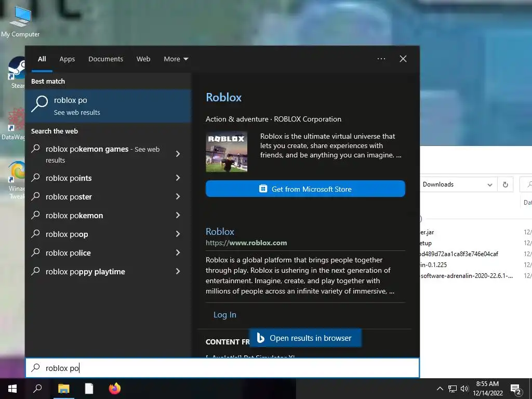Select the Apps search tab
The height and width of the screenshot is (399, 532).
(67, 59)
